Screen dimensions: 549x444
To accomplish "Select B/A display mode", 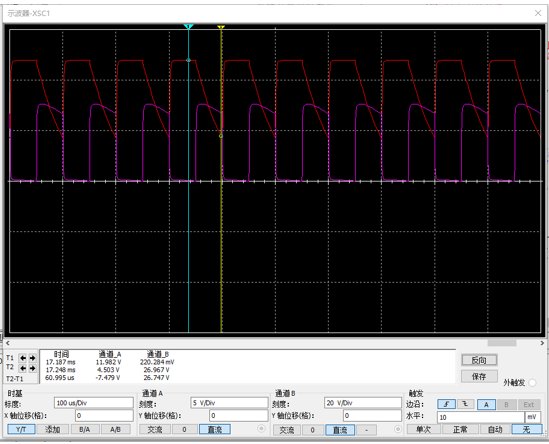I will click(x=84, y=429).
